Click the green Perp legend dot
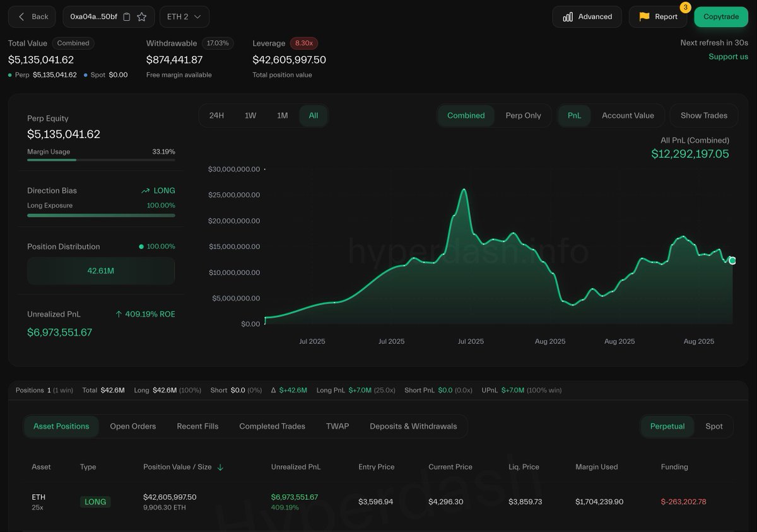 tap(10, 75)
